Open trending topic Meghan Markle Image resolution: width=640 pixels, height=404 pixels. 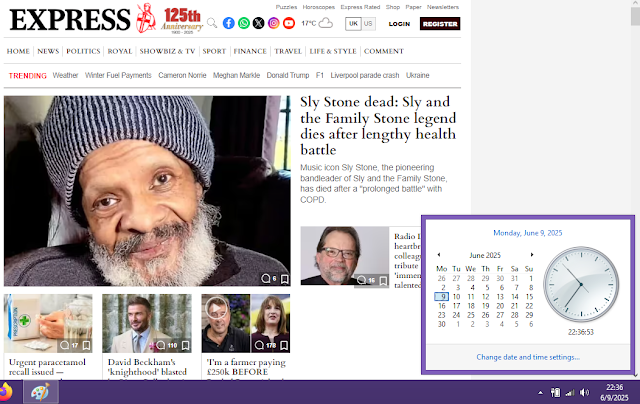point(236,75)
